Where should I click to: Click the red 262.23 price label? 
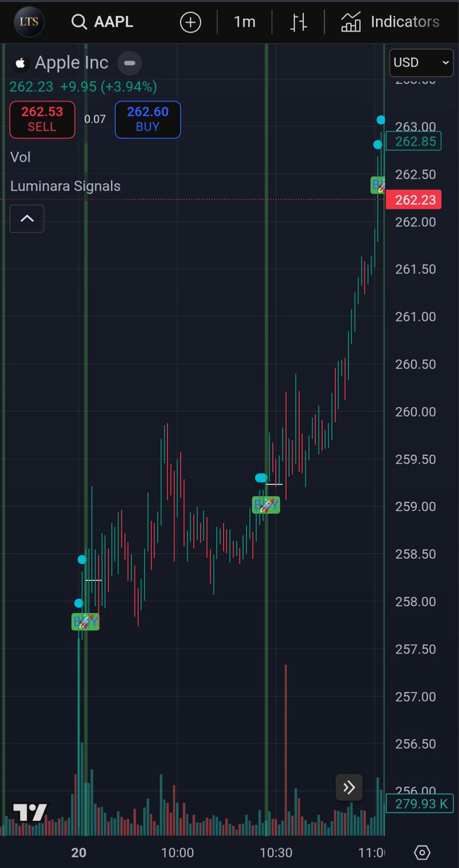(413, 200)
